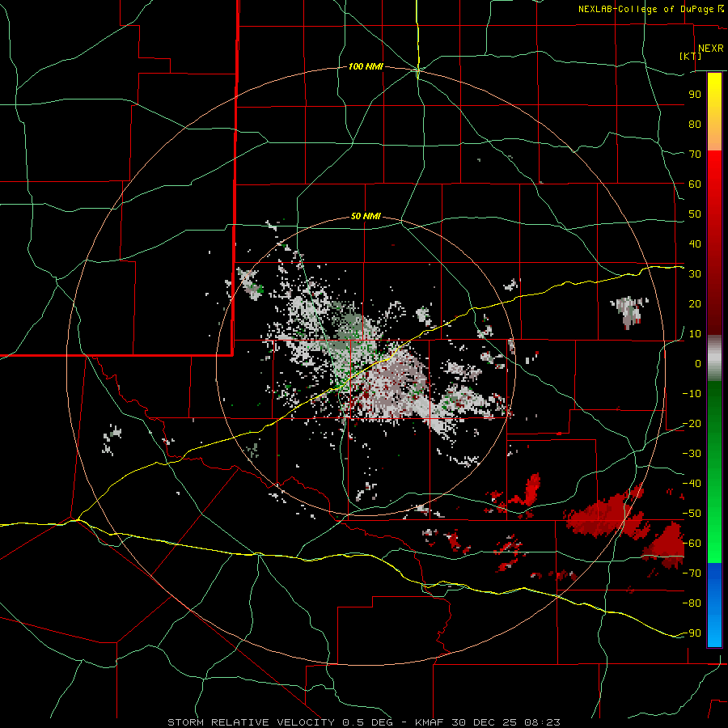Image resolution: width=728 pixels, height=728 pixels.
Task: Select the zero knots scale label
Action: (x=698, y=363)
